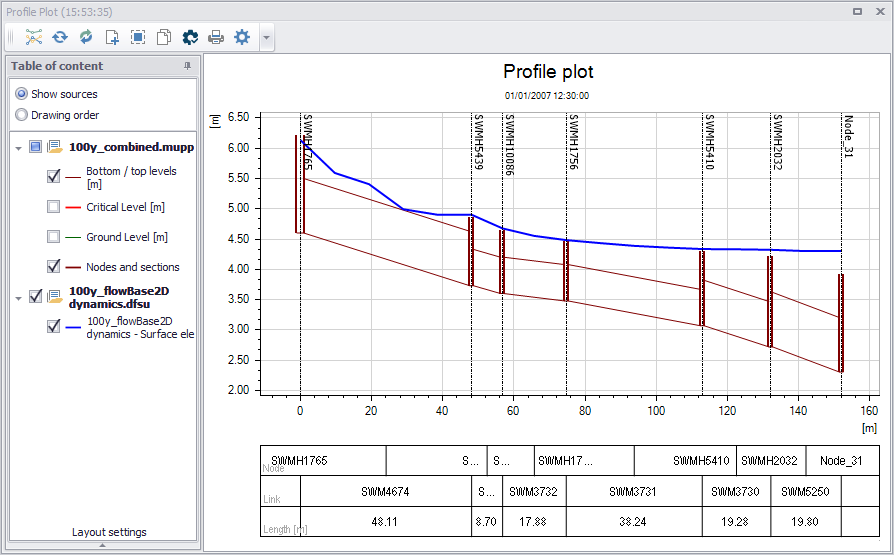Click the copy pages icon
This screenshot has height=555, width=894.
pyautogui.click(x=164, y=37)
